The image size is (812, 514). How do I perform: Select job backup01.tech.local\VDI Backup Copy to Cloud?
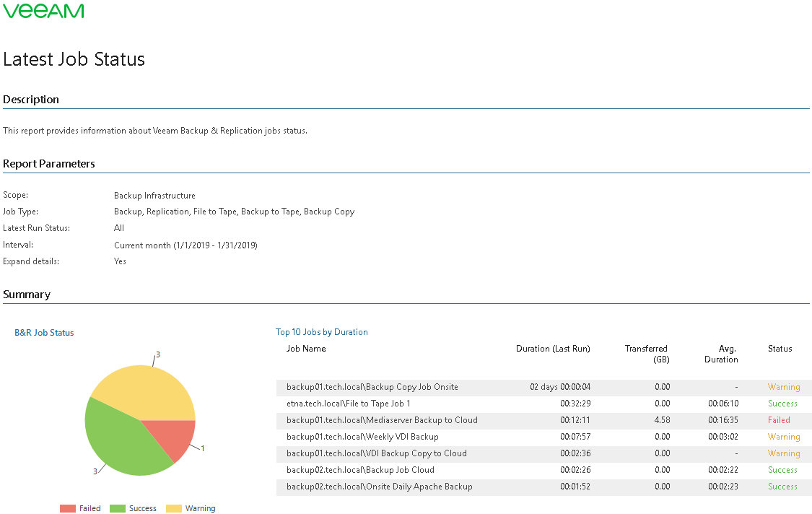[x=377, y=453]
